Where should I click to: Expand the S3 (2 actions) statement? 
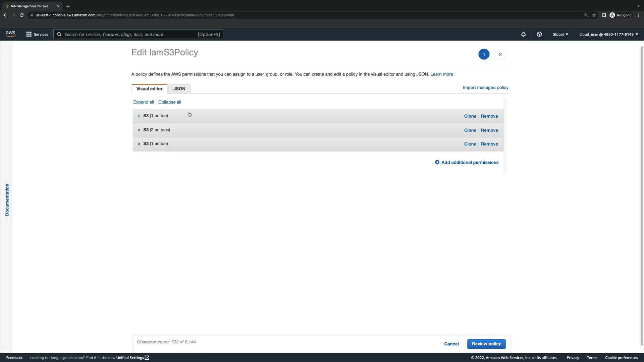(139, 130)
